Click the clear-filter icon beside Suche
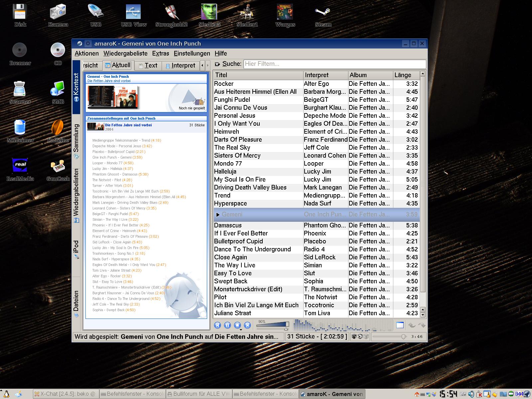 [x=217, y=64]
